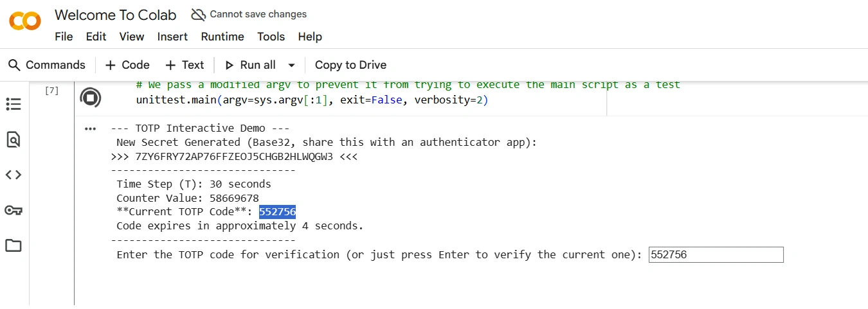Screen dimensions: 868x309
Task: Open the Insert menu
Action: [x=172, y=37]
